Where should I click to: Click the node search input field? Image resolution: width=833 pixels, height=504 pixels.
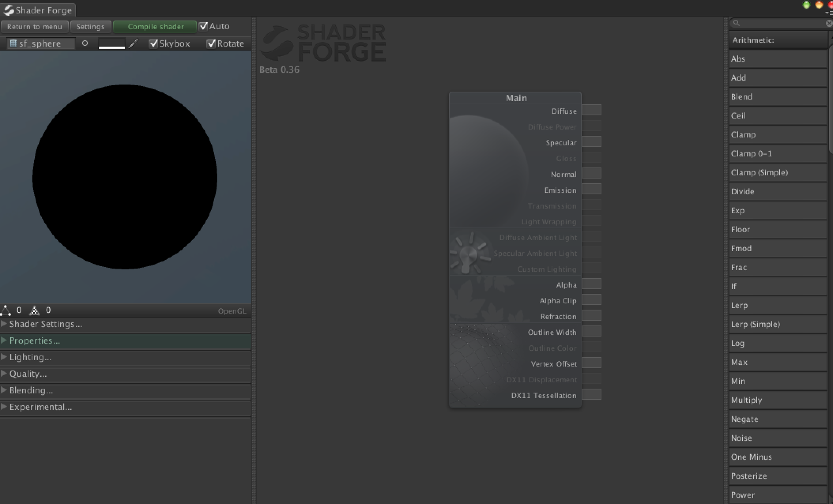780,23
